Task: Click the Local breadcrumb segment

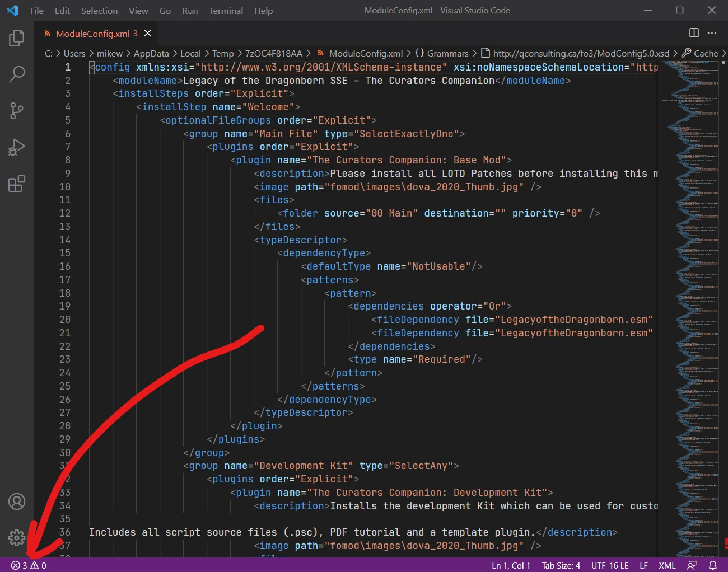Action: (x=190, y=54)
